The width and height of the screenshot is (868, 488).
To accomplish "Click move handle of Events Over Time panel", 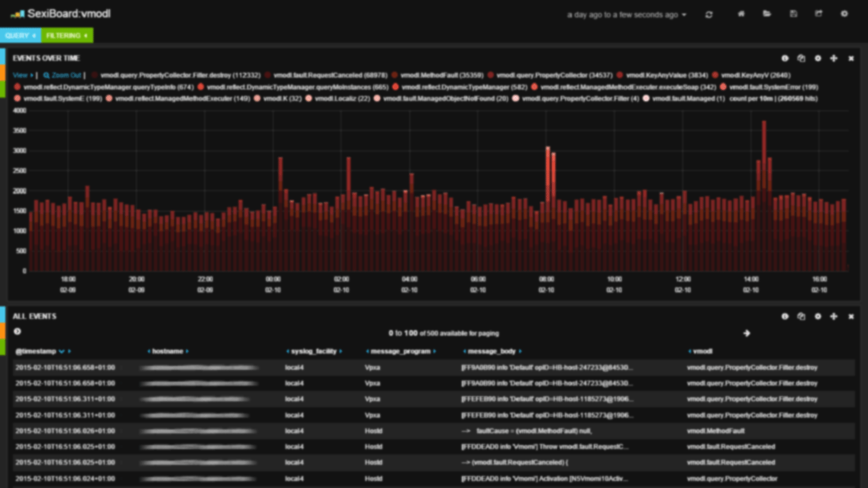I will 834,58.
